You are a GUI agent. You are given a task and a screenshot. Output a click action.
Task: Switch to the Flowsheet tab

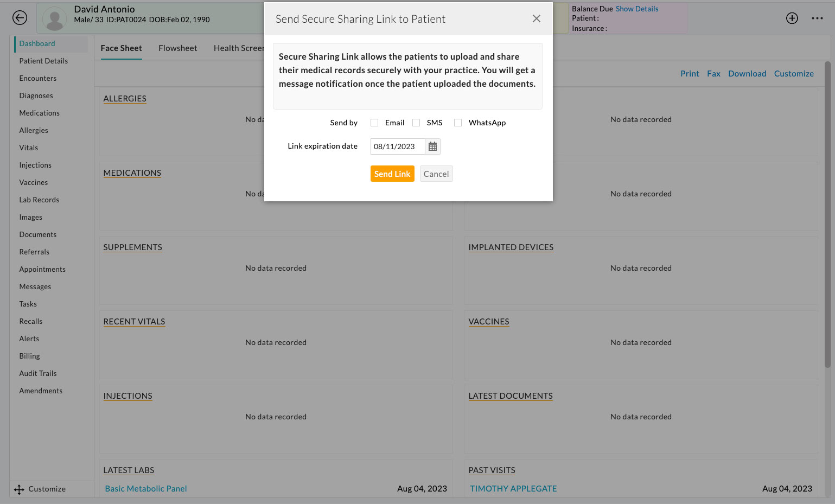(177, 48)
